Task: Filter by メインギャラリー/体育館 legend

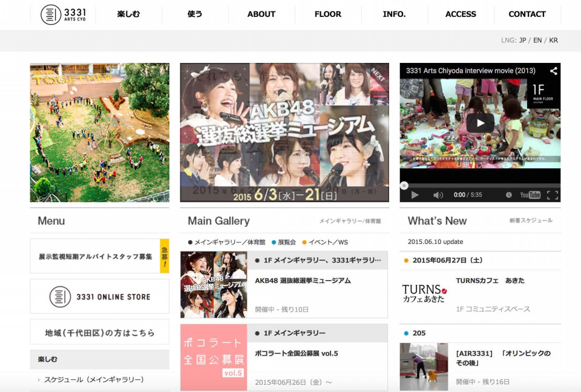Action: click(226, 243)
